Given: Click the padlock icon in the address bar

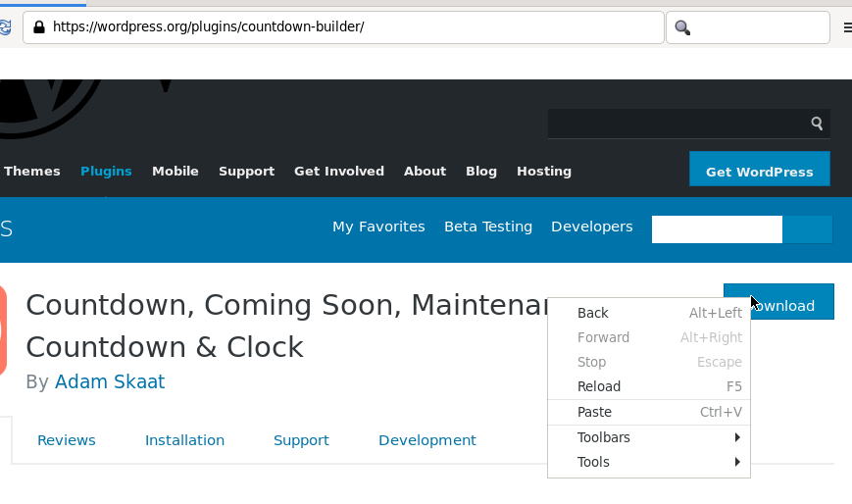Looking at the screenshot, I should click(38, 27).
